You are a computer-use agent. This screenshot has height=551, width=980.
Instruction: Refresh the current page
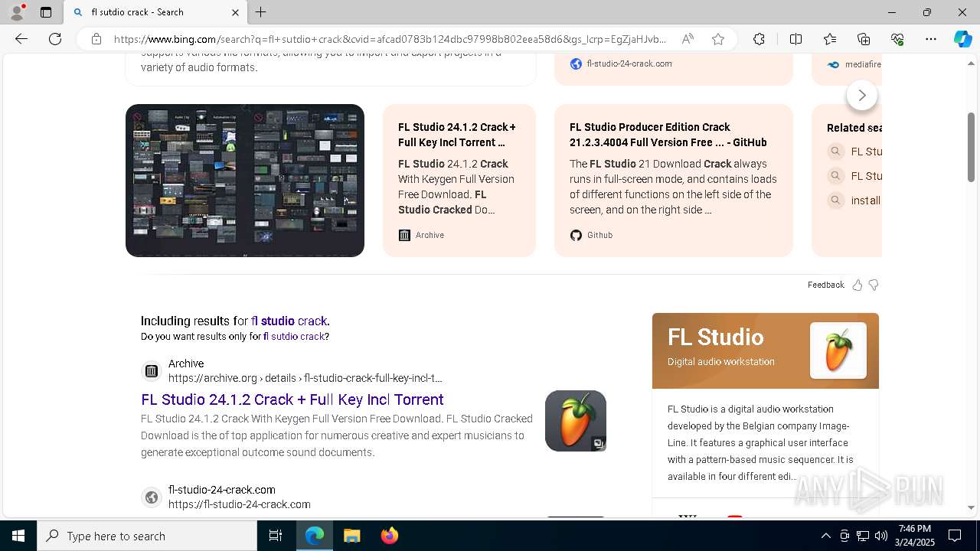(x=55, y=39)
